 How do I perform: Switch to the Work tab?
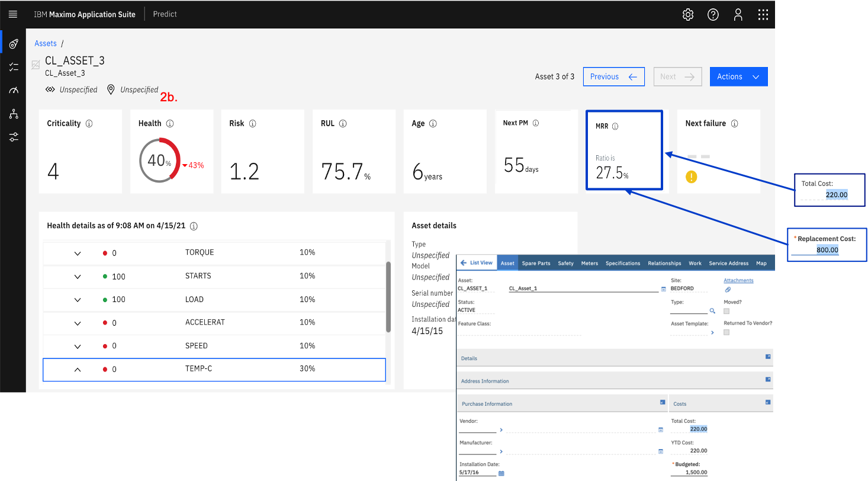tap(695, 263)
